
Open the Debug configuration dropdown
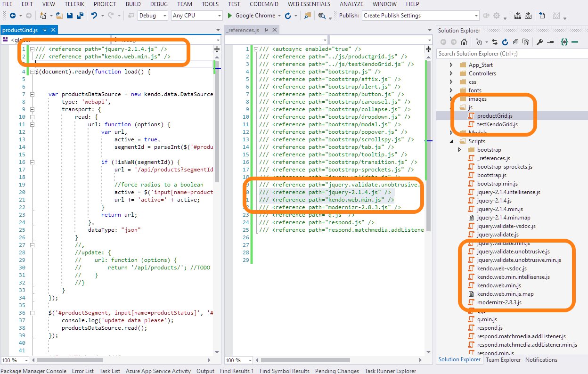point(164,16)
